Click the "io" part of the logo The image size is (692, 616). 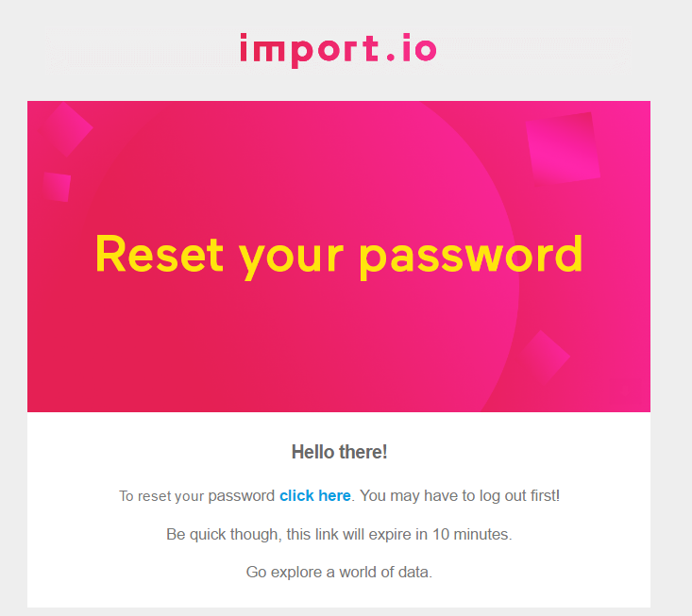click(422, 49)
